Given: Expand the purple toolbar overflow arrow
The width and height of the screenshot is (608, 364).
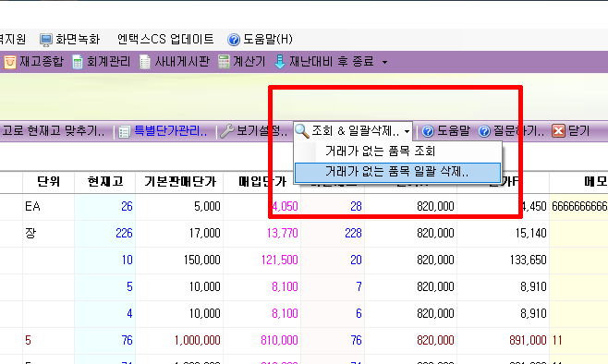Looking at the screenshot, I should tap(384, 62).
